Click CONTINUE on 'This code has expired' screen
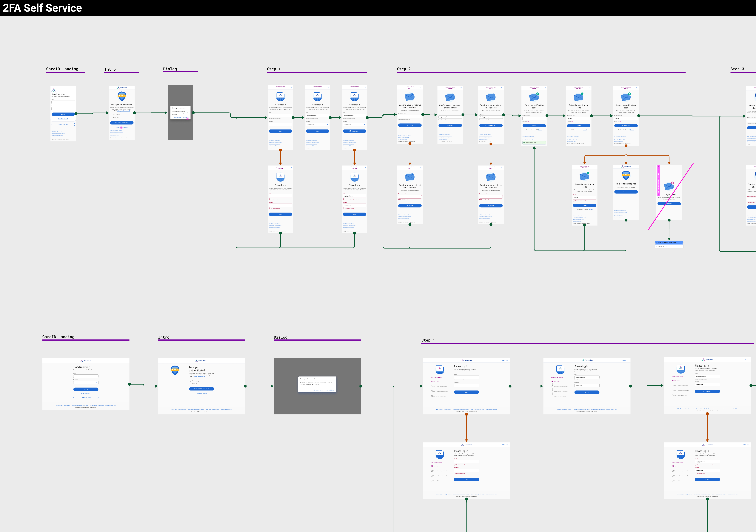Viewport: 756px width, 532px height. 626,192
